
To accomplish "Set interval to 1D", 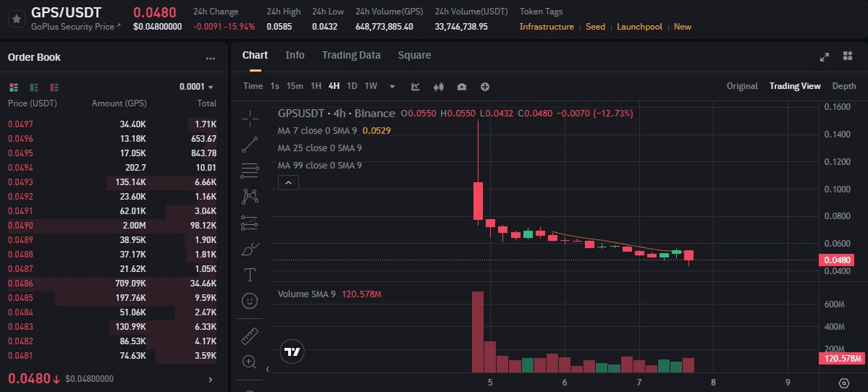I will [352, 86].
